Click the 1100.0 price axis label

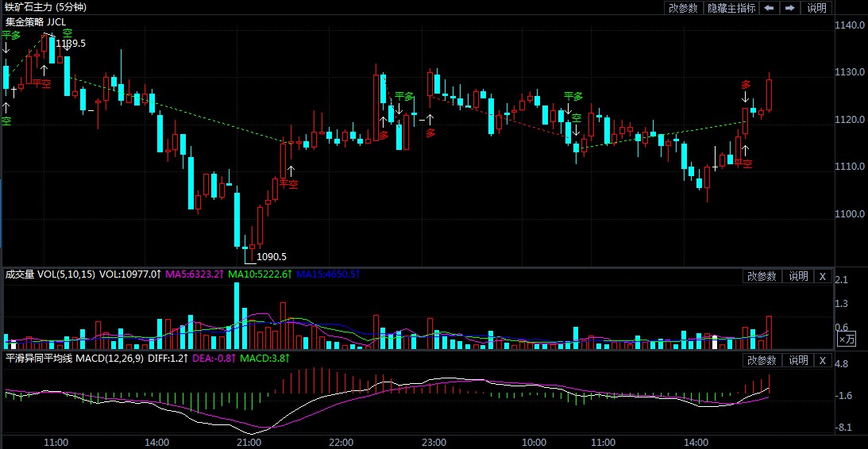coord(850,214)
